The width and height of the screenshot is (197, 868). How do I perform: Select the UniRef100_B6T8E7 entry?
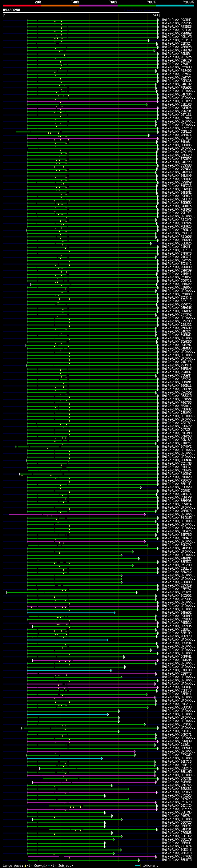click(x=177, y=139)
